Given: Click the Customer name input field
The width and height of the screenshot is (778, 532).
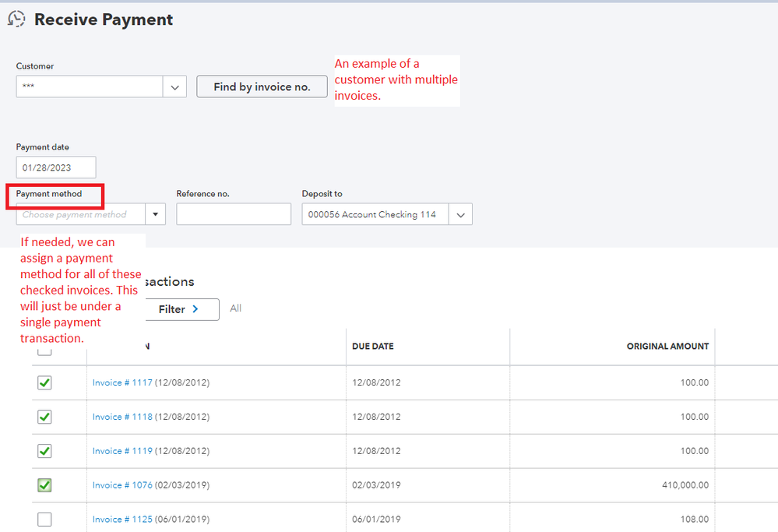Looking at the screenshot, I should tap(90, 86).
